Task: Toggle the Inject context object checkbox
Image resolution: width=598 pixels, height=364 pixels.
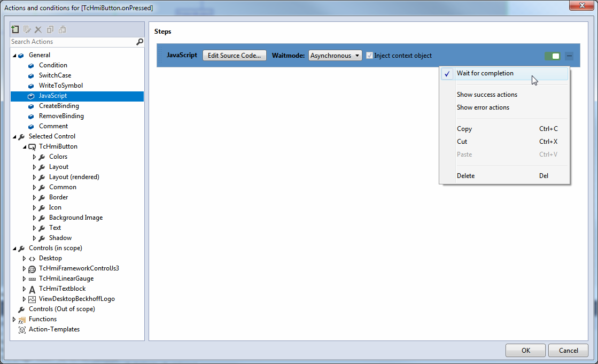Action: [369, 56]
